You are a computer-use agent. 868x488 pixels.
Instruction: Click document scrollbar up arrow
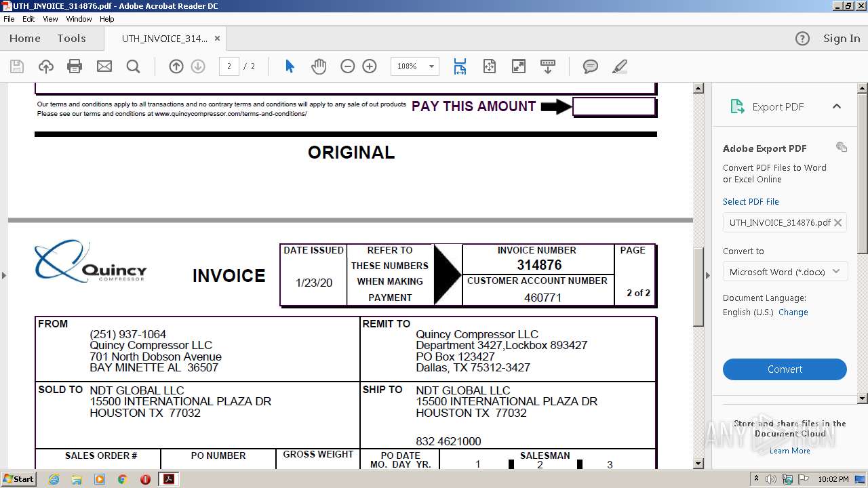(x=698, y=89)
